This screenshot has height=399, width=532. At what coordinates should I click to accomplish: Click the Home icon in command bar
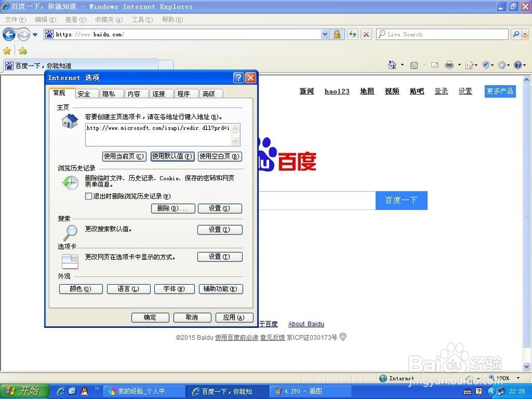click(392, 65)
